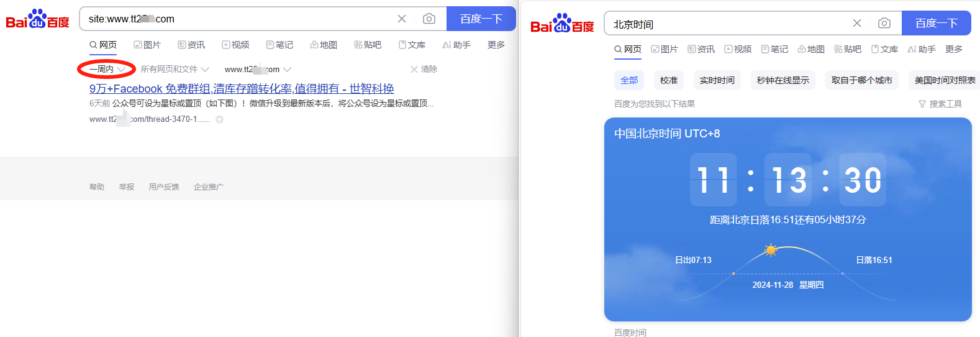Screen dimensions: 980x337
Task: Clear the site search query in left window
Action: tap(402, 19)
